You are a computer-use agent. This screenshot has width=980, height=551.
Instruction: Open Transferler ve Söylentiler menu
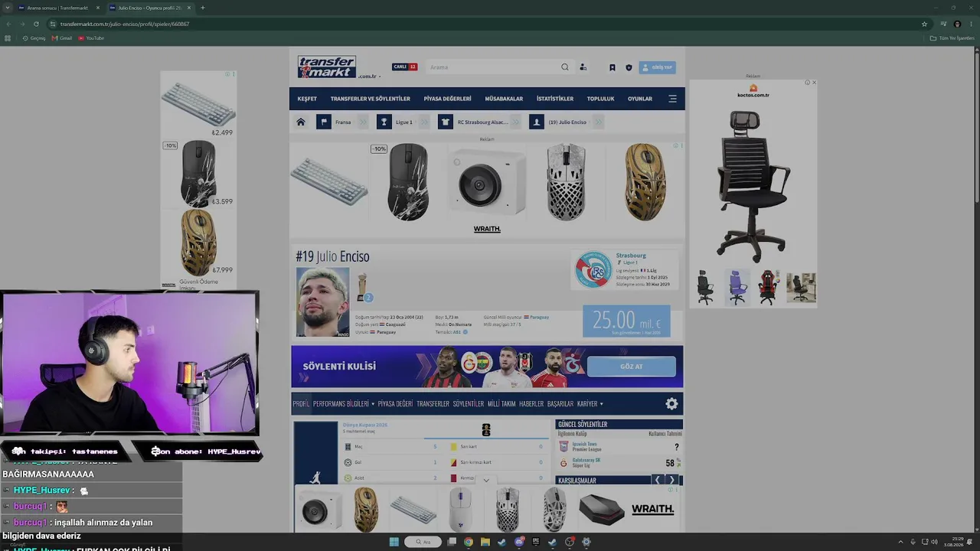[x=371, y=99]
